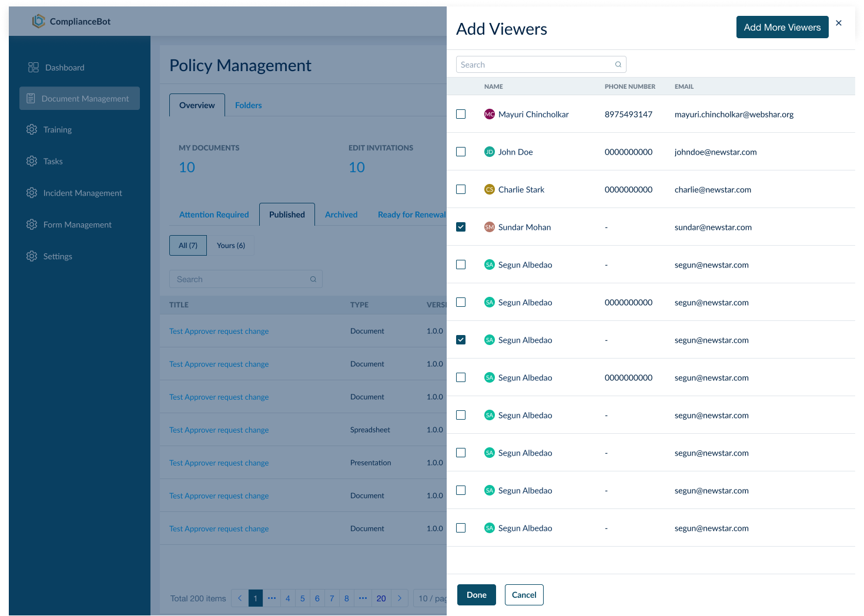864x616 pixels.
Task: Go to next page using right chevron
Action: coord(400,598)
